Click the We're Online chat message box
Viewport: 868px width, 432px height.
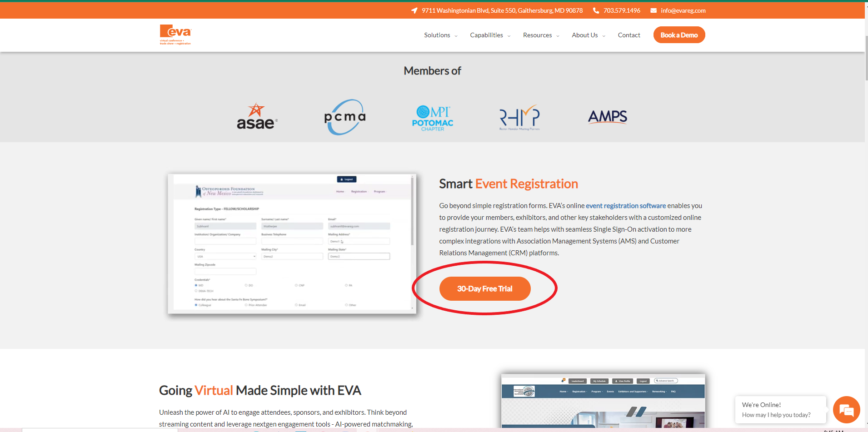[x=780, y=410]
